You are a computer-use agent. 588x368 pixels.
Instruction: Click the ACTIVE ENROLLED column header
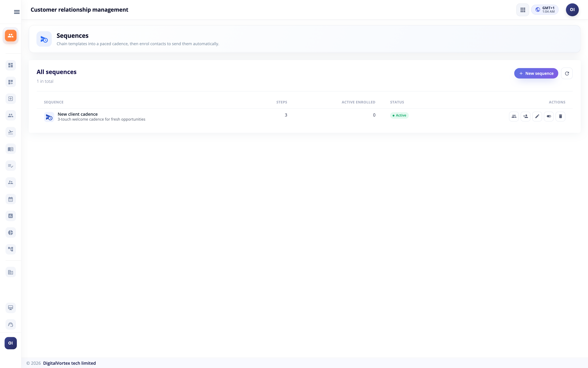[x=358, y=102]
